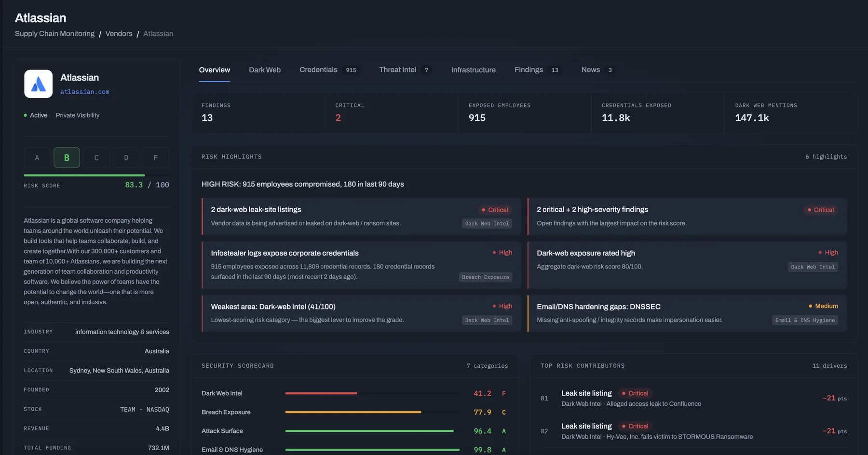Click the Private Visibility label
The width and height of the screenshot is (868, 455).
point(78,115)
